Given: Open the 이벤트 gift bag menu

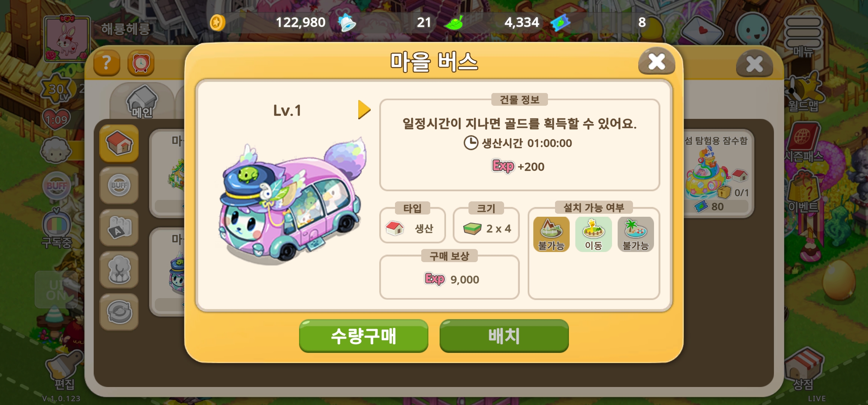Looking at the screenshot, I should tap(803, 193).
